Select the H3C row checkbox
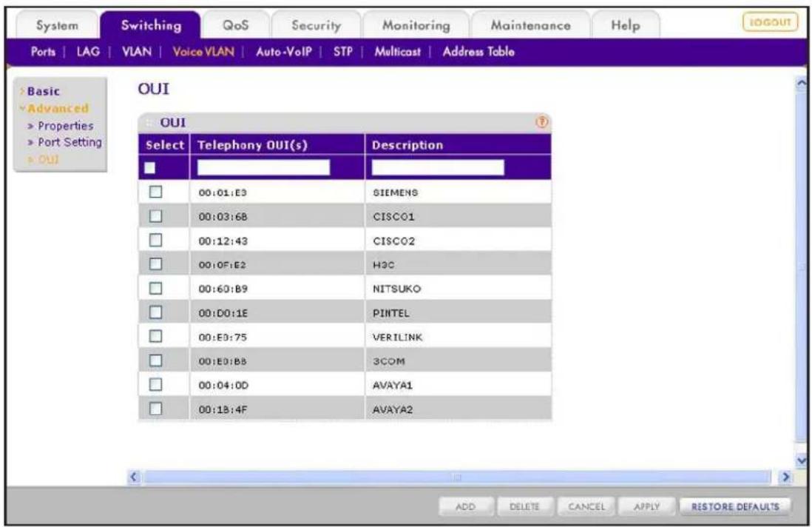This screenshot has width=812, height=527. point(155,264)
